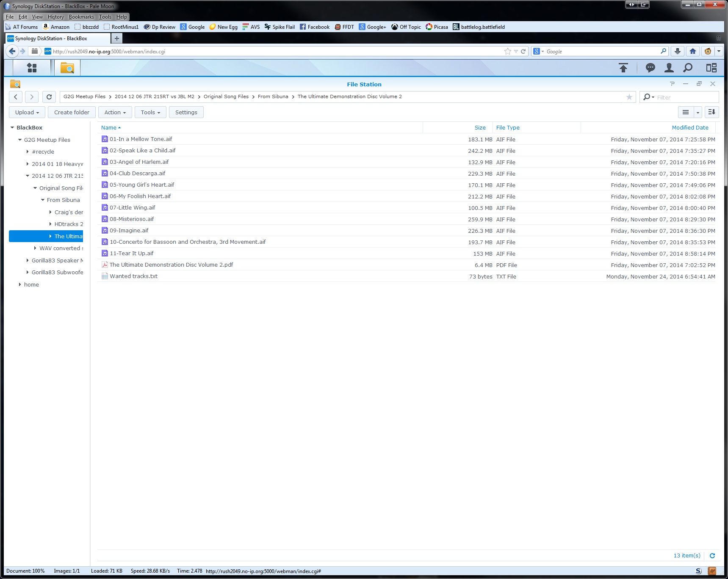Open the Upload dropdown button
The image size is (728, 579).
pyautogui.click(x=27, y=112)
